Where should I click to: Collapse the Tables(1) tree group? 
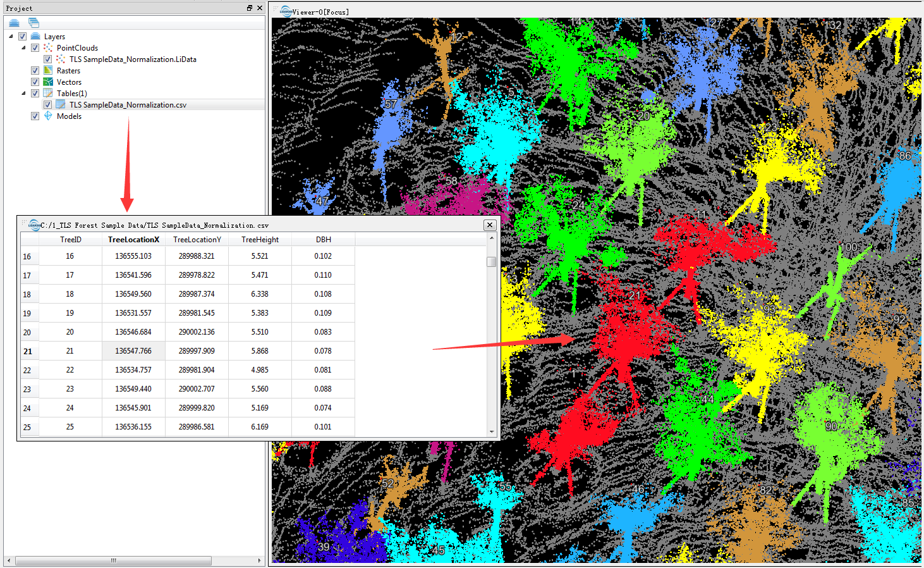pyautogui.click(x=23, y=93)
